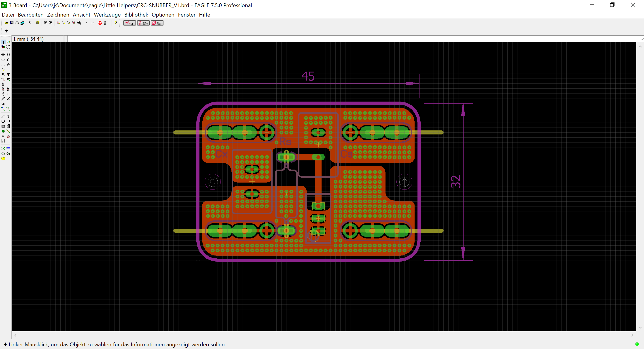Select the Paste tool
The width and height of the screenshot is (644, 349).
click(x=3, y=69)
